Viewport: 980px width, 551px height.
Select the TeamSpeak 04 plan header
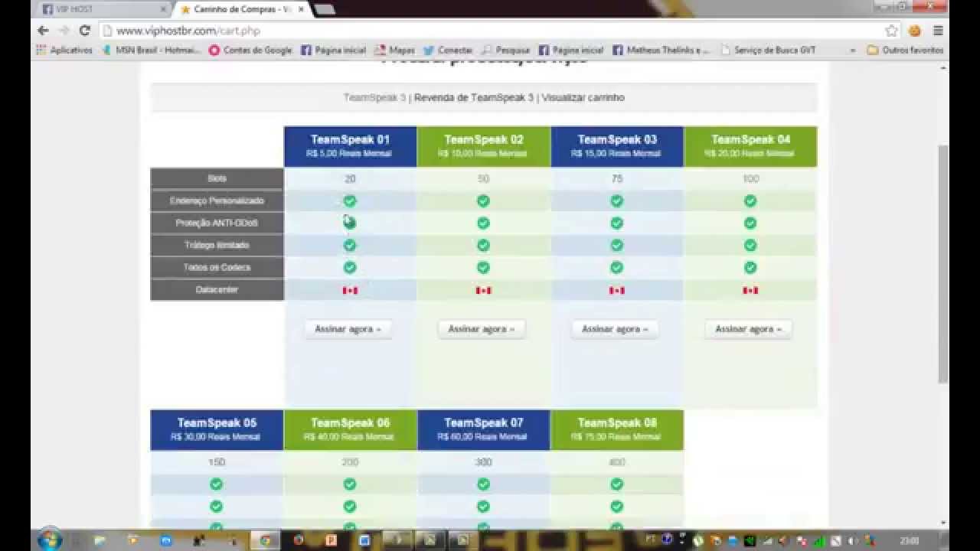coord(750,146)
